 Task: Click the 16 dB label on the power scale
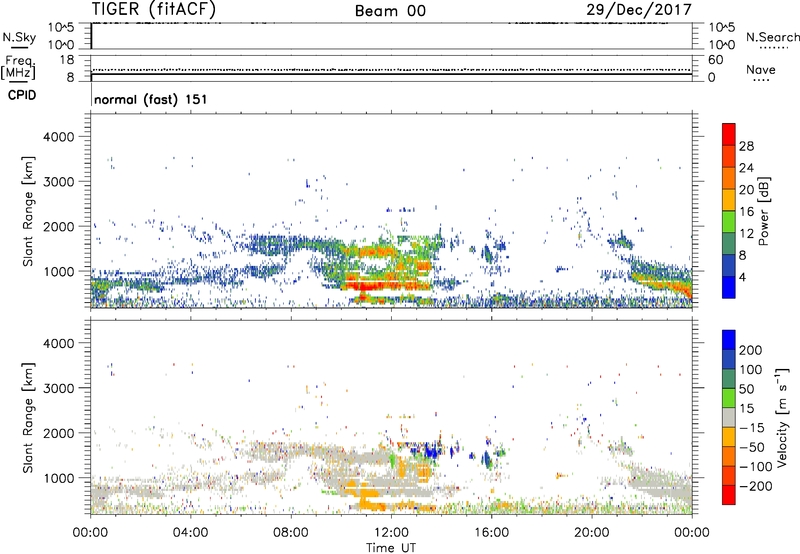tap(746, 212)
